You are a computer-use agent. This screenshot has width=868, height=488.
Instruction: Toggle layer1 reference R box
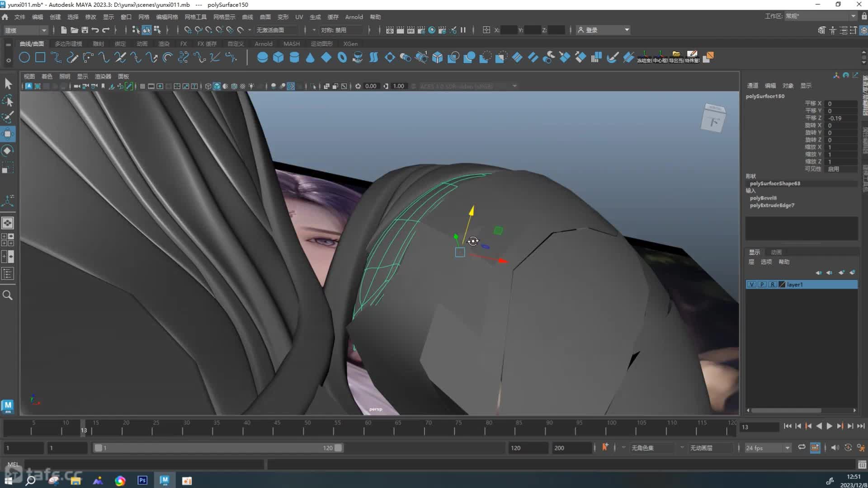[x=773, y=285]
